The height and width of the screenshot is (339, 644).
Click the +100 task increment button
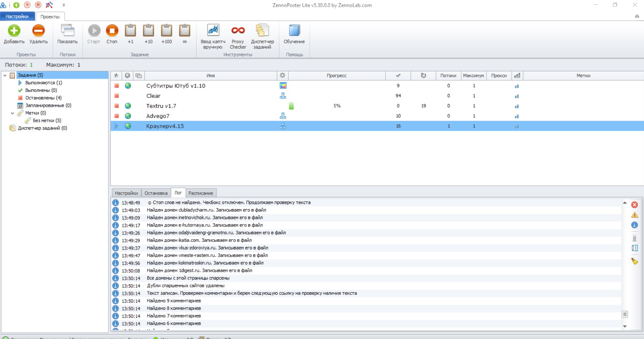(x=166, y=34)
